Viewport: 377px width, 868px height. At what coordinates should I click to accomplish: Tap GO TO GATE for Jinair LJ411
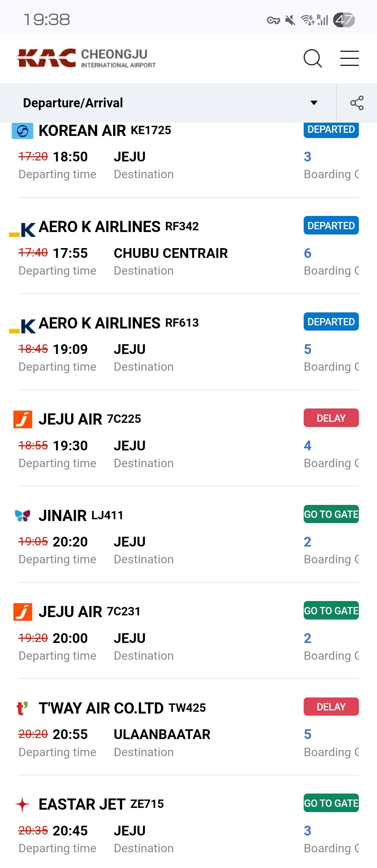tap(331, 514)
